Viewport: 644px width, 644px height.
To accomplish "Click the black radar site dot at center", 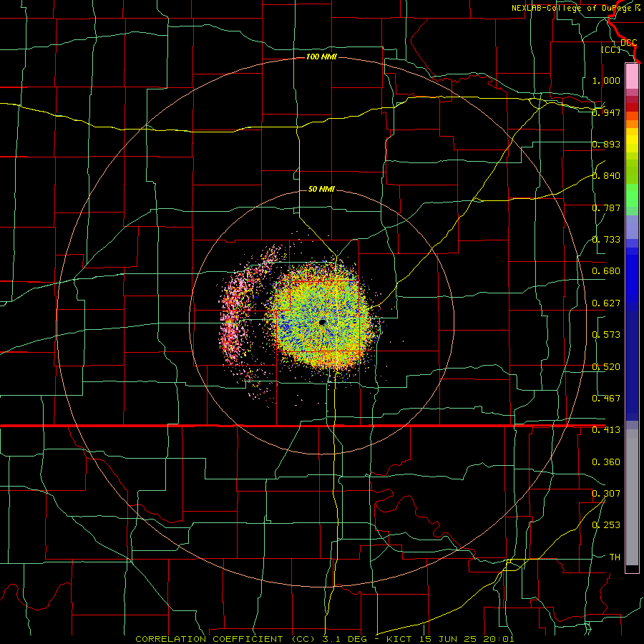I will click(x=322, y=323).
